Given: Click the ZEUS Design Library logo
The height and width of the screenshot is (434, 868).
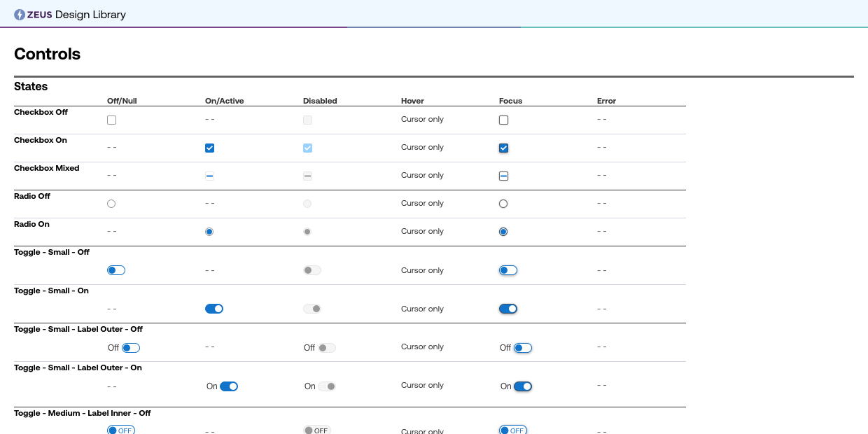Looking at the screenshot, I should tap(70, 14).
